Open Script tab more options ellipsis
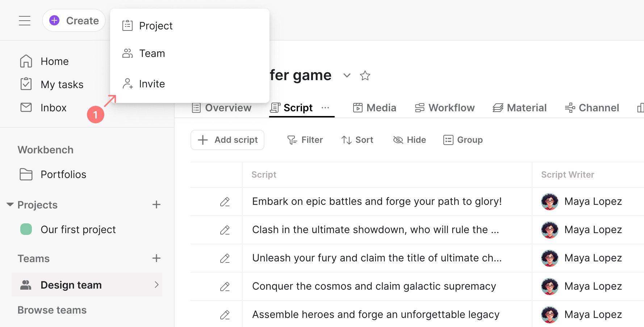 point(325,108)
